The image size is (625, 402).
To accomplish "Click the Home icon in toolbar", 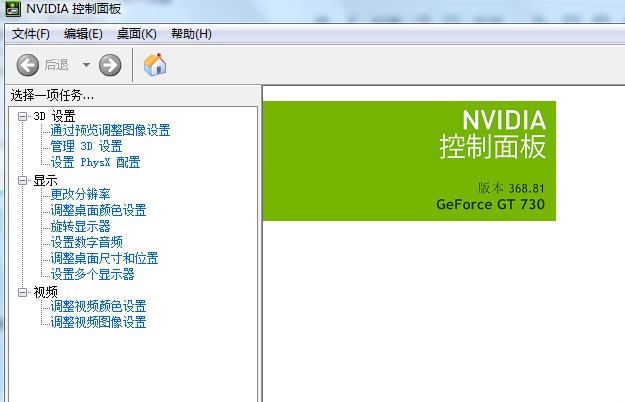I will tap(155, 65).
